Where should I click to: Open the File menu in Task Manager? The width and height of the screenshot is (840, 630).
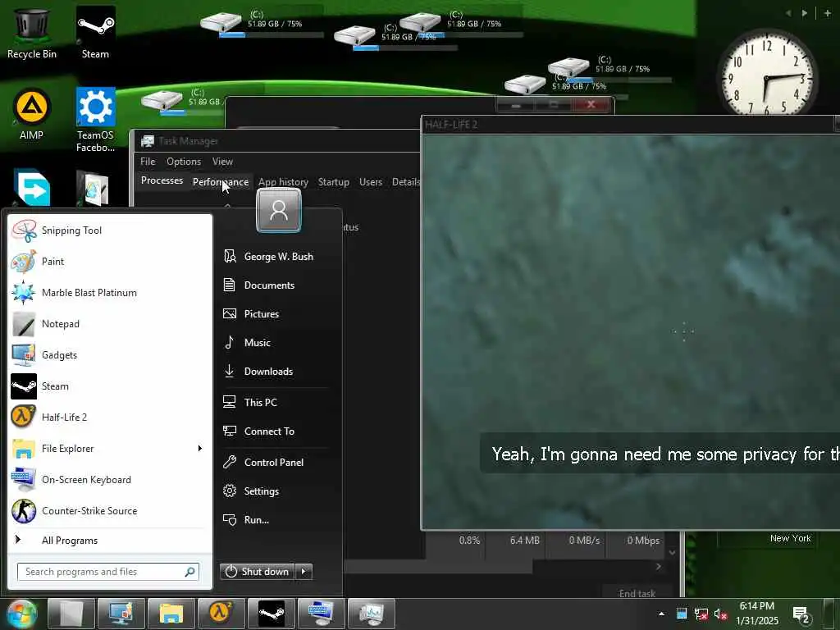(148, 162)
